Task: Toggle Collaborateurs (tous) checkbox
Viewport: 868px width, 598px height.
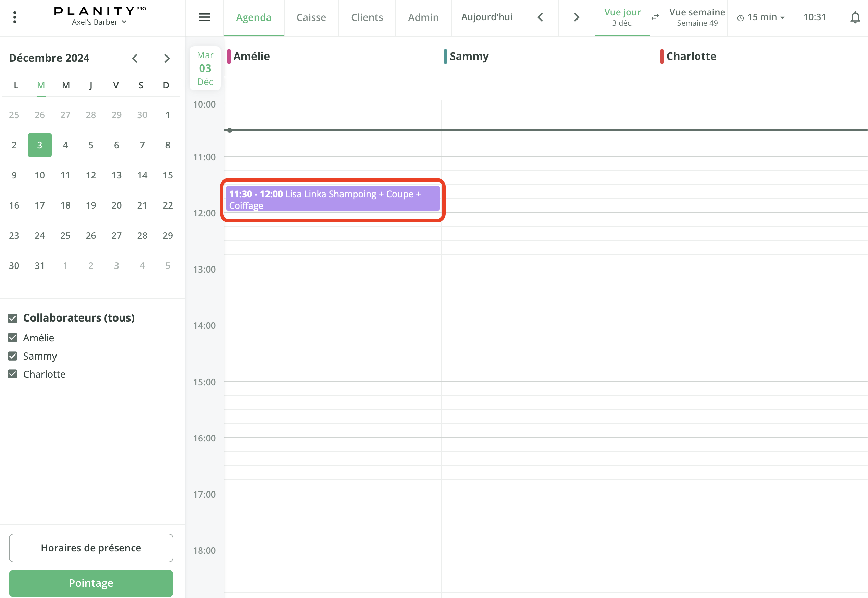Action: [13, 318]
